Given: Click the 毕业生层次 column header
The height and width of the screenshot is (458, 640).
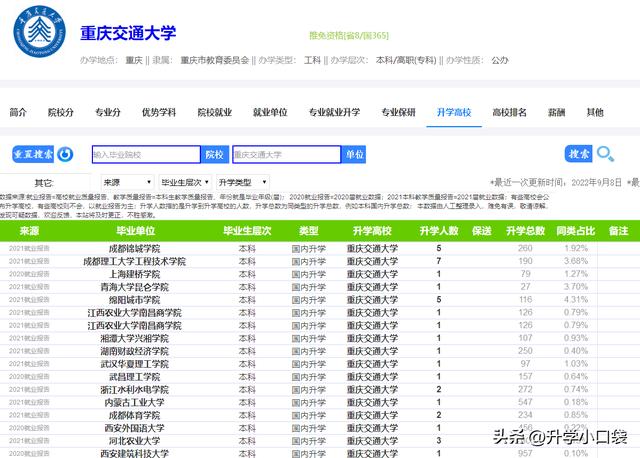Looking at the screenshot, I should (247, 231).
